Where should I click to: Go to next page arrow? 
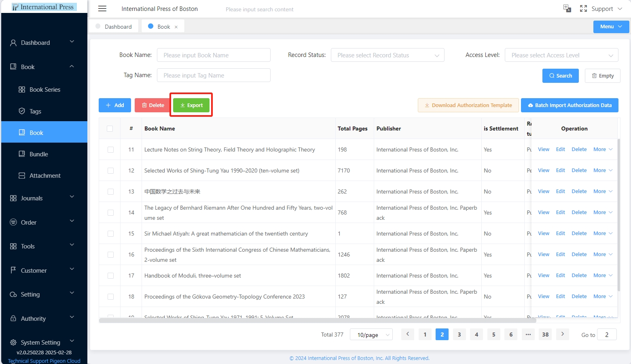(562, 334)
